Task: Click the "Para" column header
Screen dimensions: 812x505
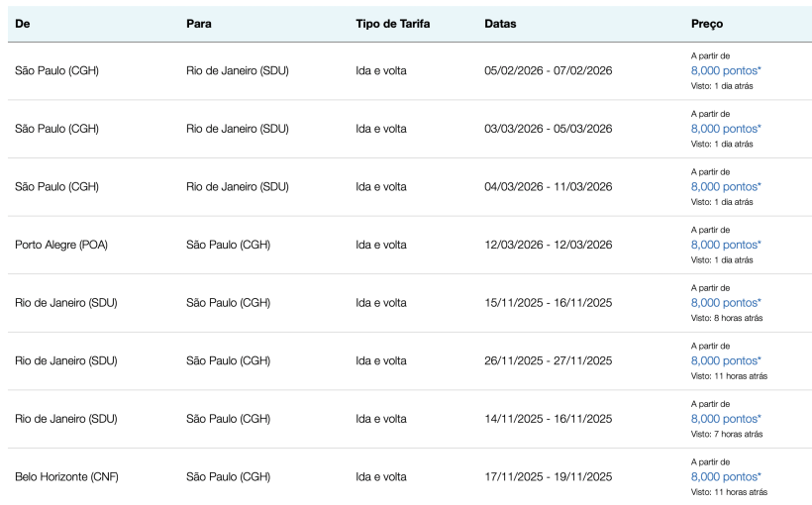Action: point(198,23)
